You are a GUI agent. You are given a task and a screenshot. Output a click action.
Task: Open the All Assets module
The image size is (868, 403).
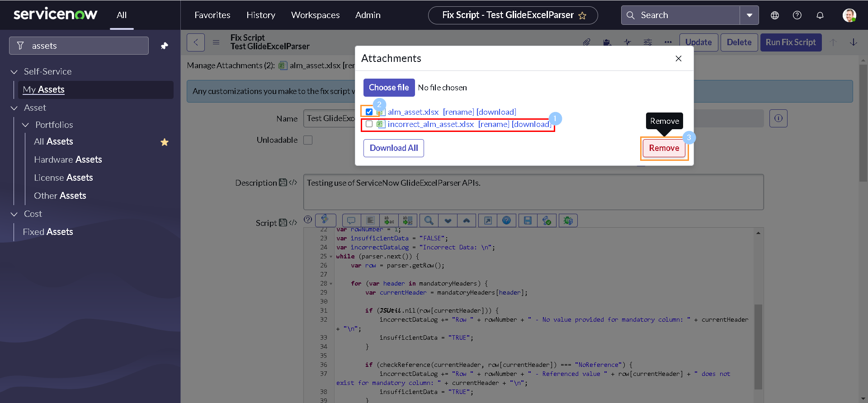pos(53,141)
